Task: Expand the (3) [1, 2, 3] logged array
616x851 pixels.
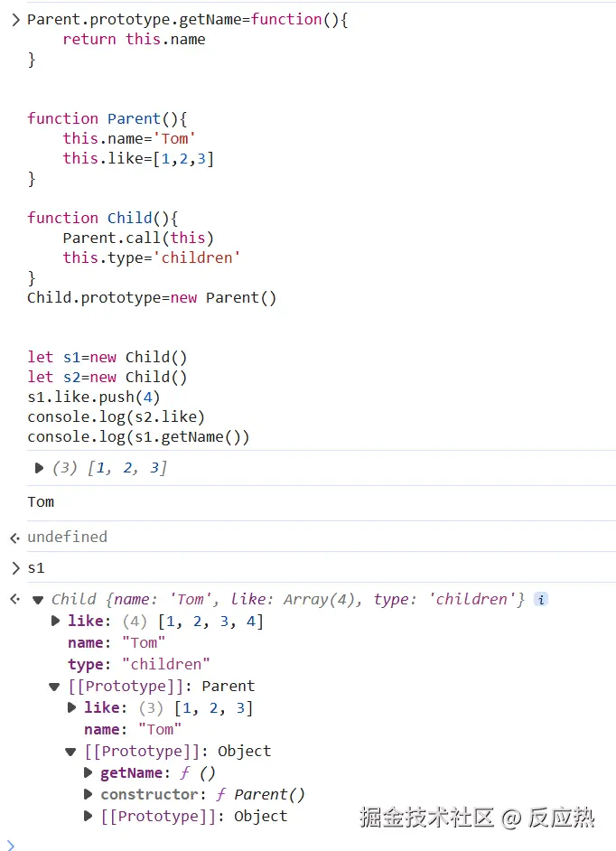Action: pos(39,468)
